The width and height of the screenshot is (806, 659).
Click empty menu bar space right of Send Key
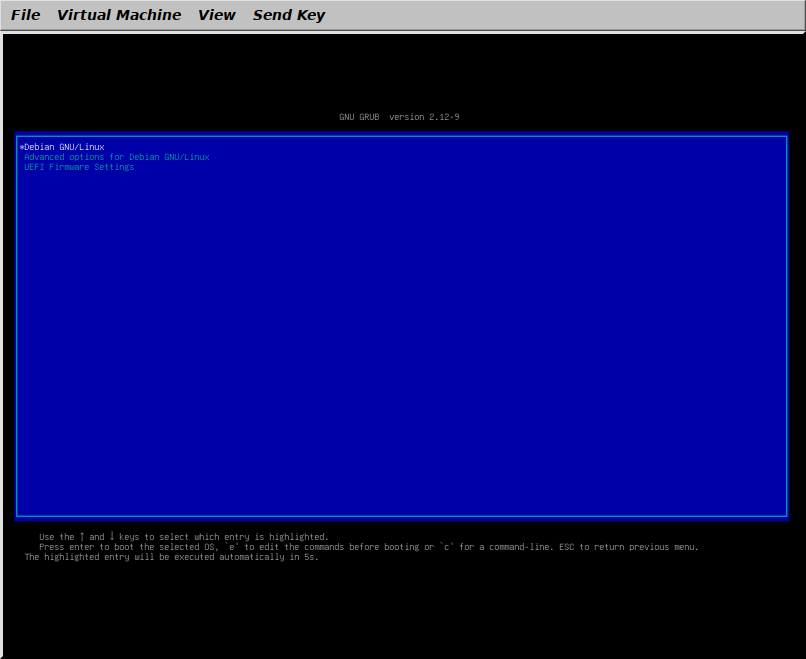pos(560,15)
